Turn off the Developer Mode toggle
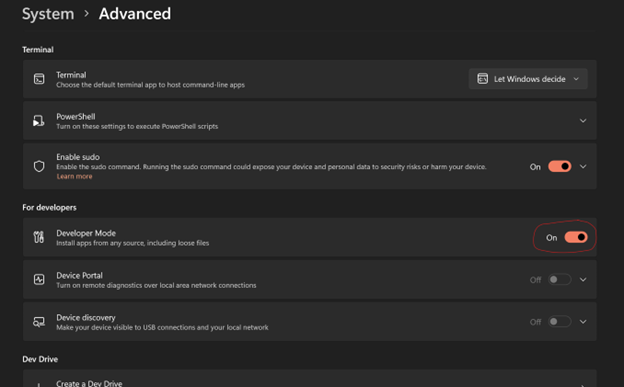The image size is (624, 387). 576,237
